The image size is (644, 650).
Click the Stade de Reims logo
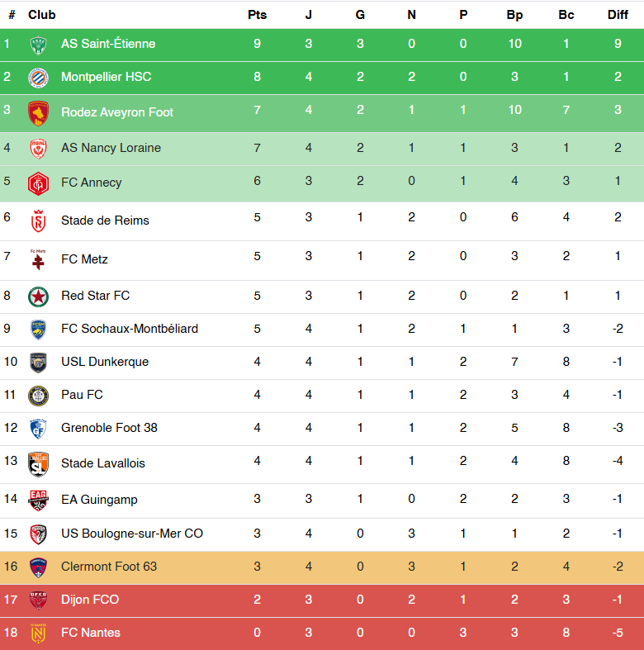[x=39, y=221]
